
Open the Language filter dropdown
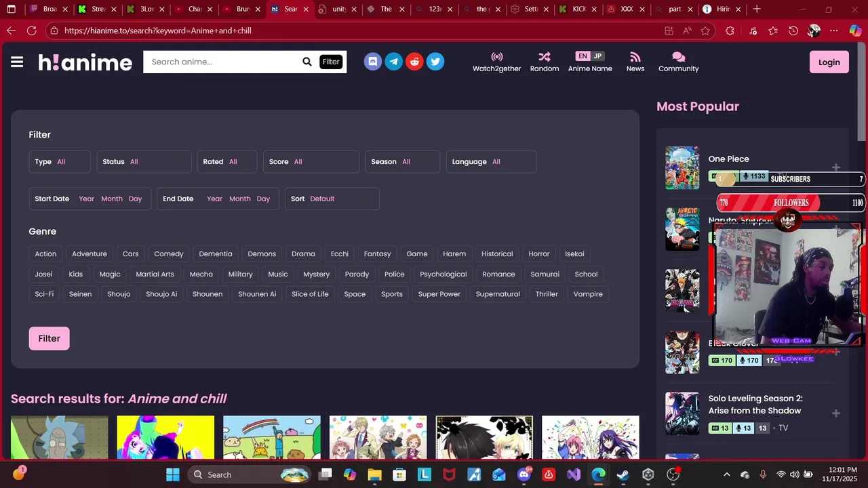491,161
